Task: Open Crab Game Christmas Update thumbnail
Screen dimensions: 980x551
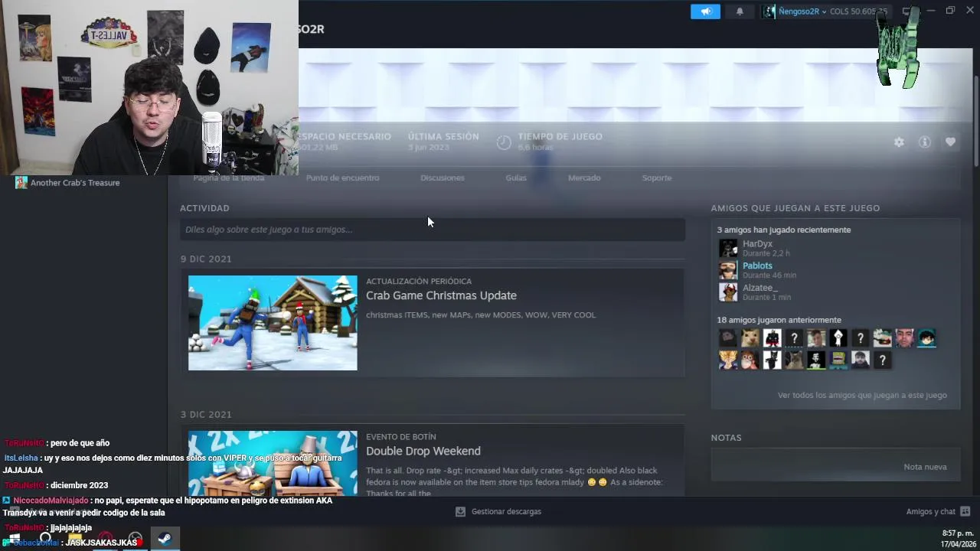Action: coord(273,323)
